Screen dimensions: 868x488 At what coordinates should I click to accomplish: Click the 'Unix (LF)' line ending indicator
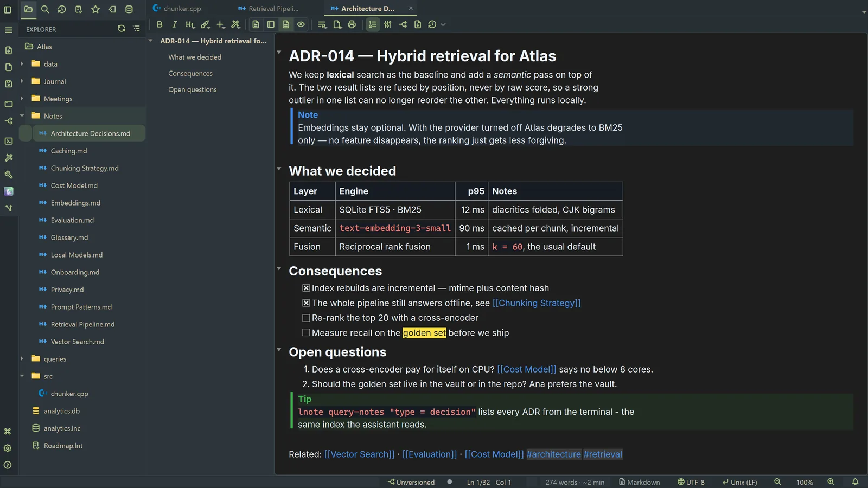coord(739,482)
